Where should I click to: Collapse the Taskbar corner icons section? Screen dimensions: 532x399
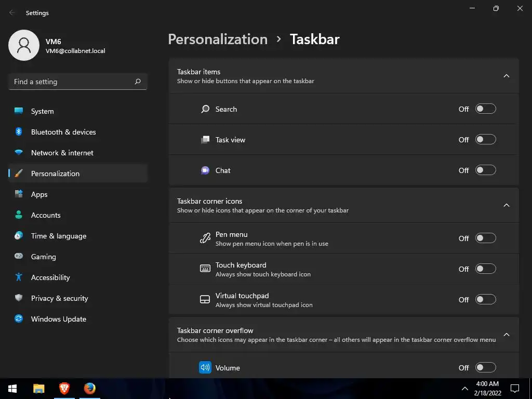(x=506, y=205)
